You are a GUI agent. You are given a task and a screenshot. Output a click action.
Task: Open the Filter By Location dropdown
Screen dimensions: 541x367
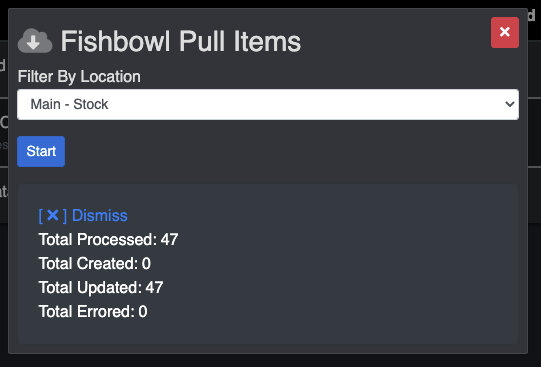click(268, 105)
